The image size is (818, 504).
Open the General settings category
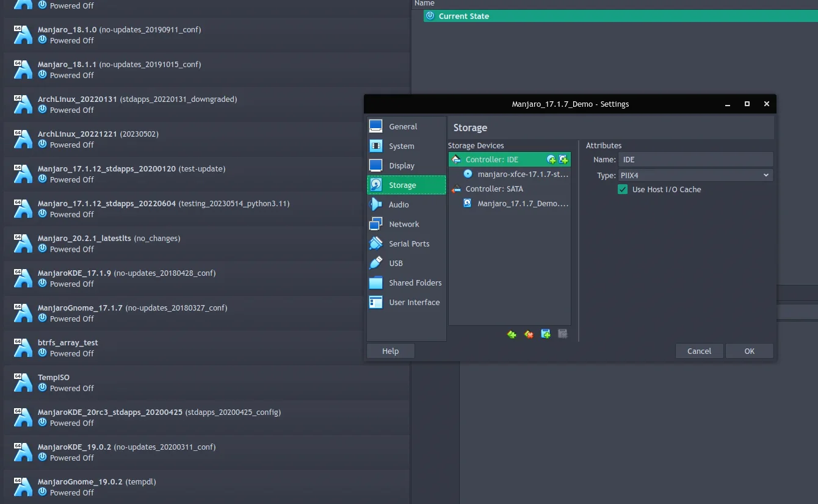[403, 127]
